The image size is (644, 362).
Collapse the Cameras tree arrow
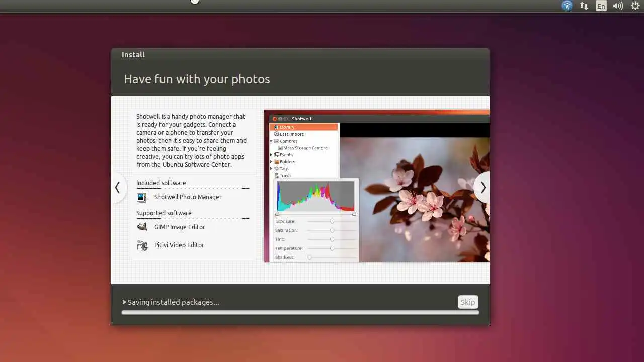(x=271, y=141)
